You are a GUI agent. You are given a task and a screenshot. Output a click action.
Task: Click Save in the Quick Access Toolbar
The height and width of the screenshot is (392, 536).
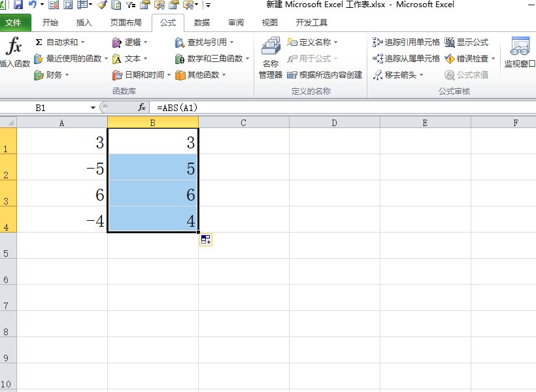click(x=18, y=5)
